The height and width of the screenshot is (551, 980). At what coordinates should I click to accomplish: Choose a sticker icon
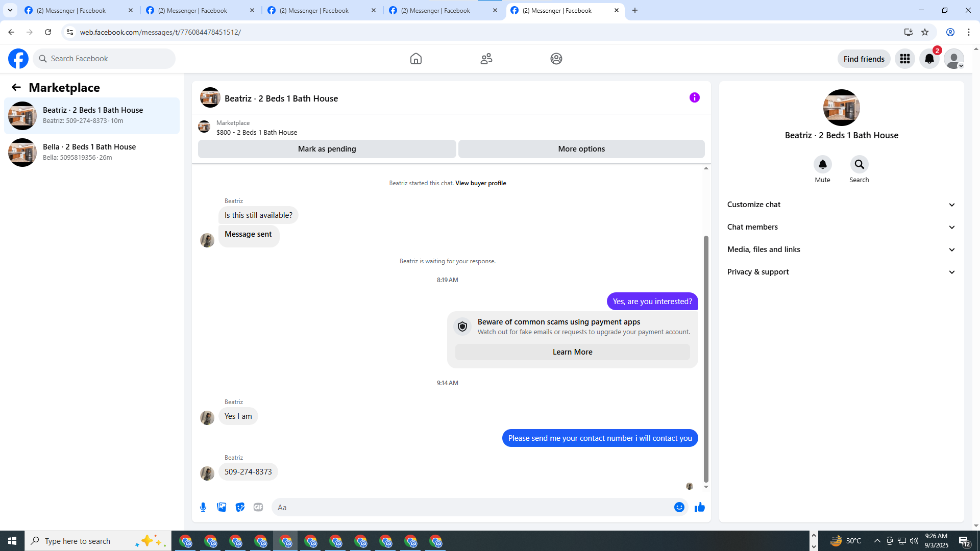[x=240, y=507]
